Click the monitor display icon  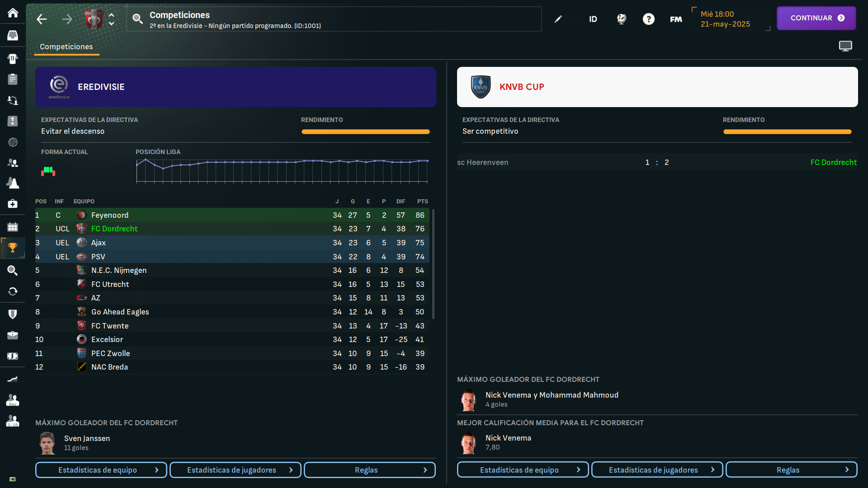[x=845, y=46]
